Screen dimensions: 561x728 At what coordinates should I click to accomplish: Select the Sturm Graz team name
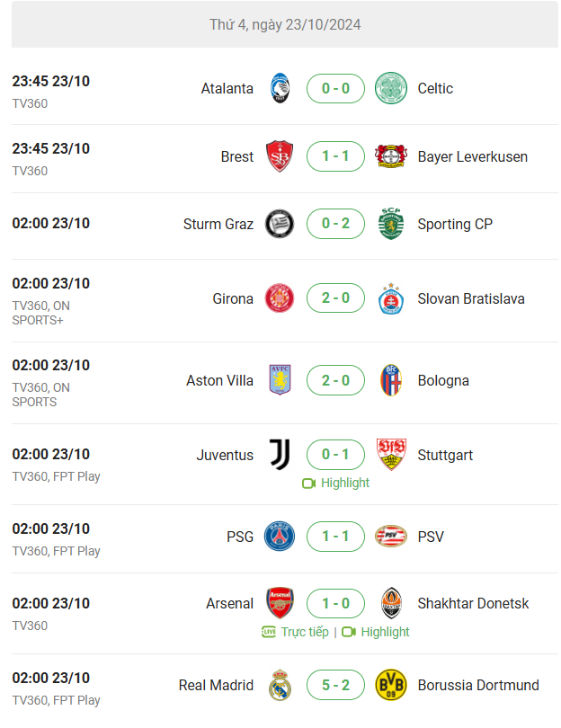click(218, 224)
